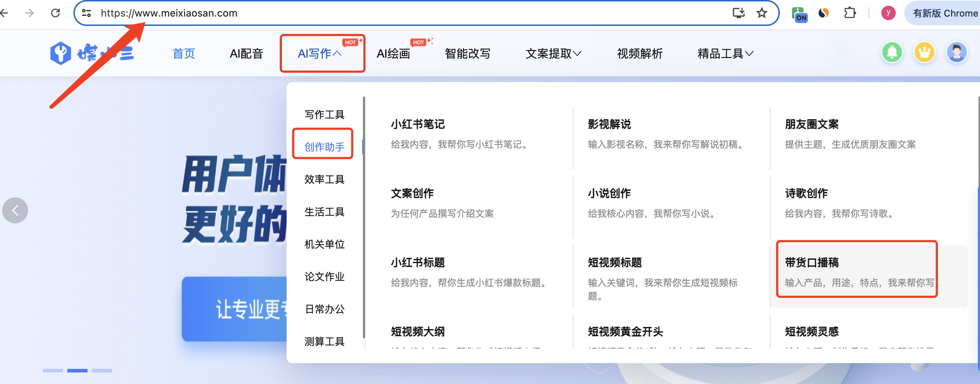
Task: Select 机关单位 category
Action: (324, 244)
